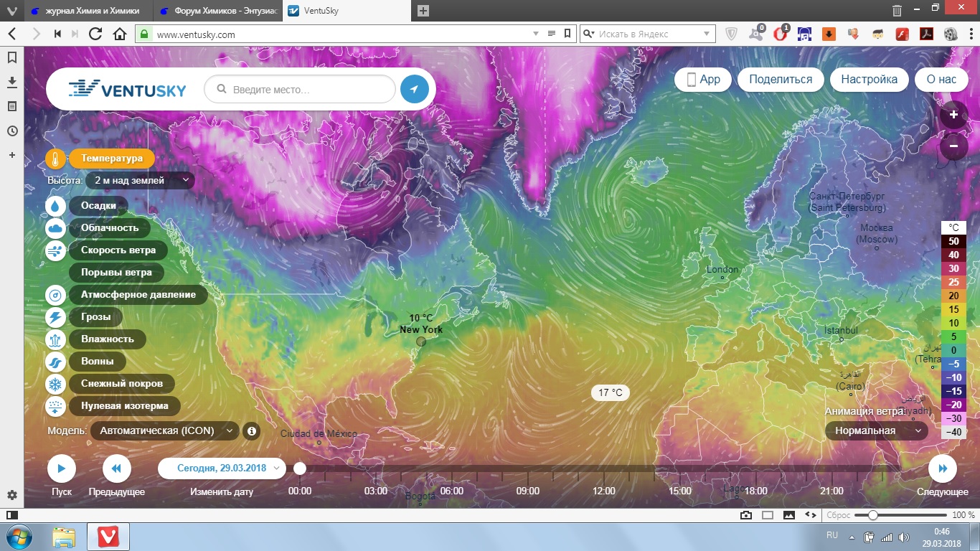Open the thunderstorms lightning icon layer
The height and width of the screenshot is (551, 980).
coord(55,317)
